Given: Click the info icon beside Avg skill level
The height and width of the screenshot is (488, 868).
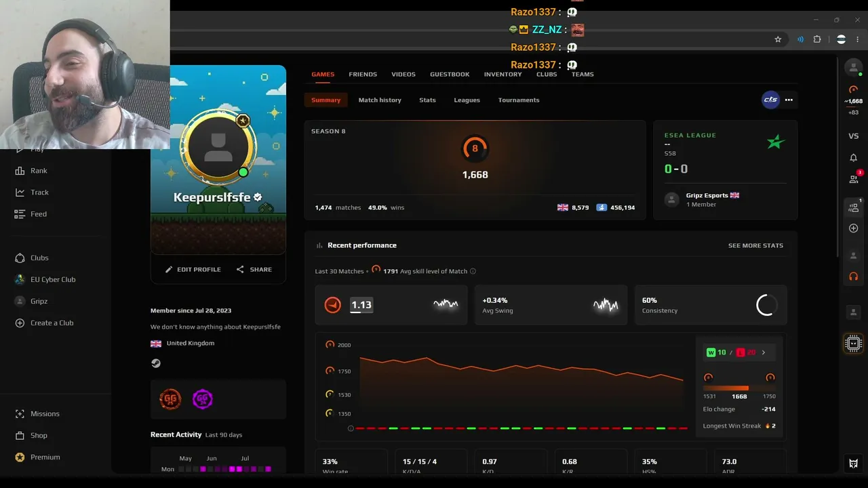Looking at the screenshot, I should coord(473,271).
